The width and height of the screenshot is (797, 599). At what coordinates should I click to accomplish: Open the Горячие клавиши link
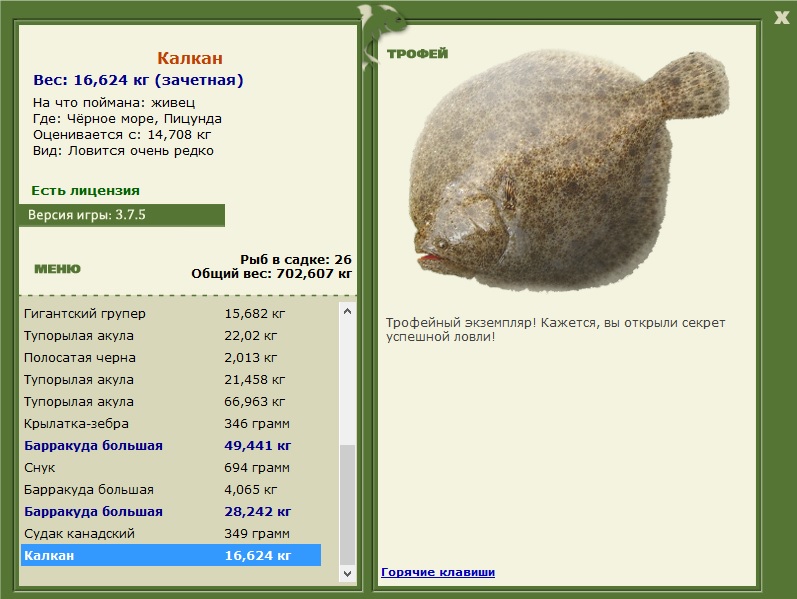[x=438, y=572]
